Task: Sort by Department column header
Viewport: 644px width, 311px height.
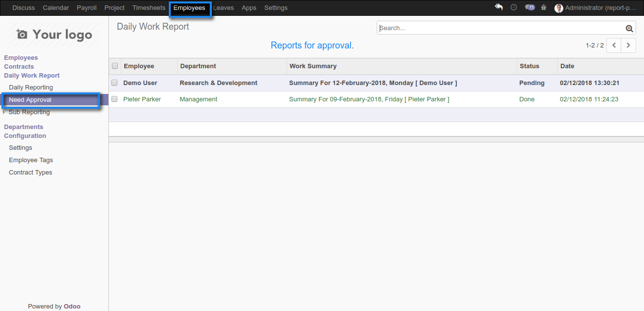Action: click(x=232, y=66)
